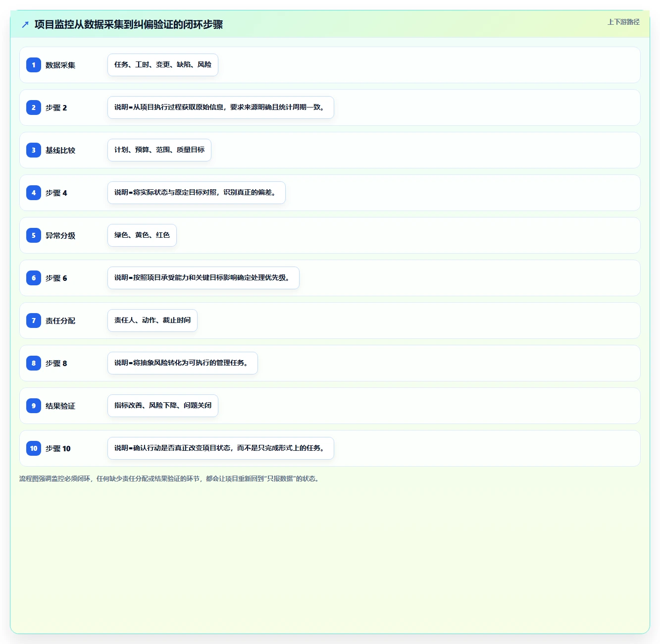This screenshot has height=644, width=660.
Task: Select the 结果验证 step label
Action: [x=60, y=406]
